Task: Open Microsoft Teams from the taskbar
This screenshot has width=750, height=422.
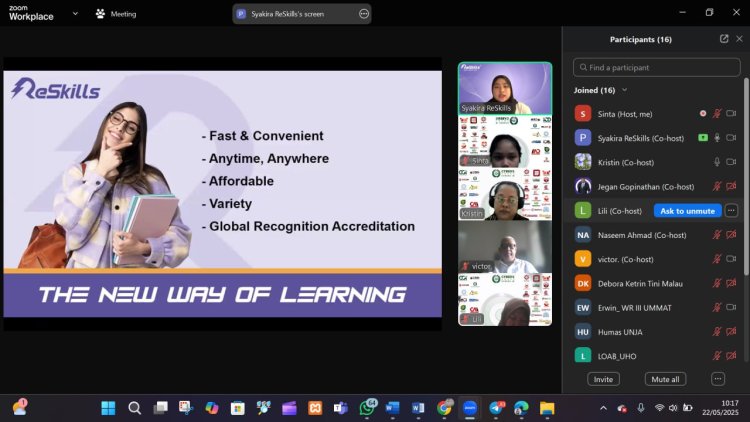Action: point(341,408)
